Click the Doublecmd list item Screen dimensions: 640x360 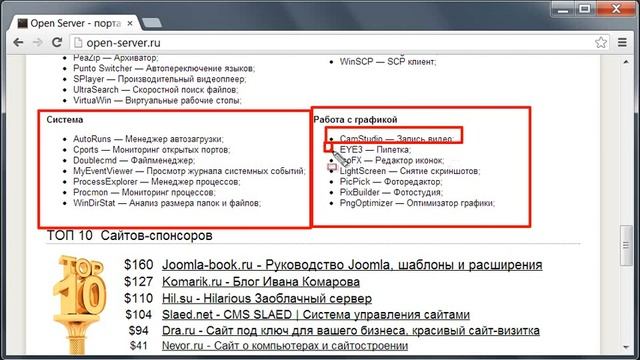[134, 160]
